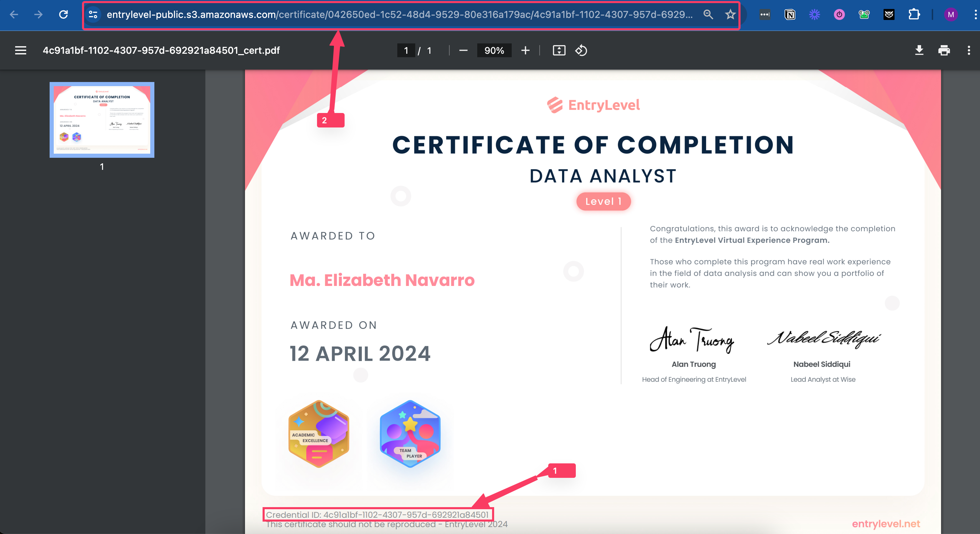Click the EntryLevel logo on certificate

tap(593, 105)
